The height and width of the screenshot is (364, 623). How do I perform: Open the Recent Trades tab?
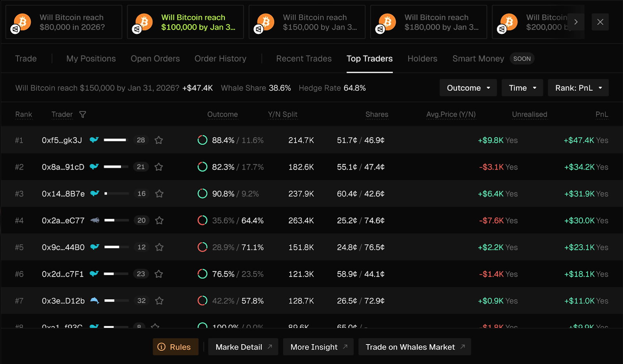pyautogui.click(x=304, y=59)
